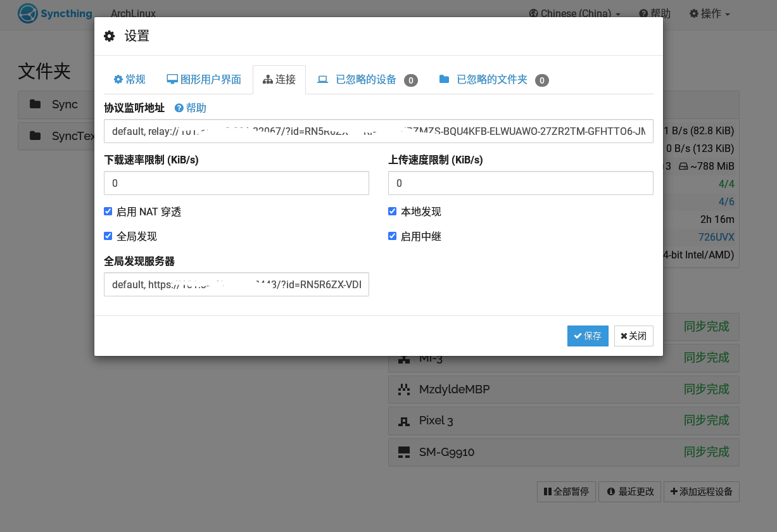Open Chinese (China) language dropdown
The width and height of the screenshot is (777, 532).
pyautogui.click(x=575, y=13)
